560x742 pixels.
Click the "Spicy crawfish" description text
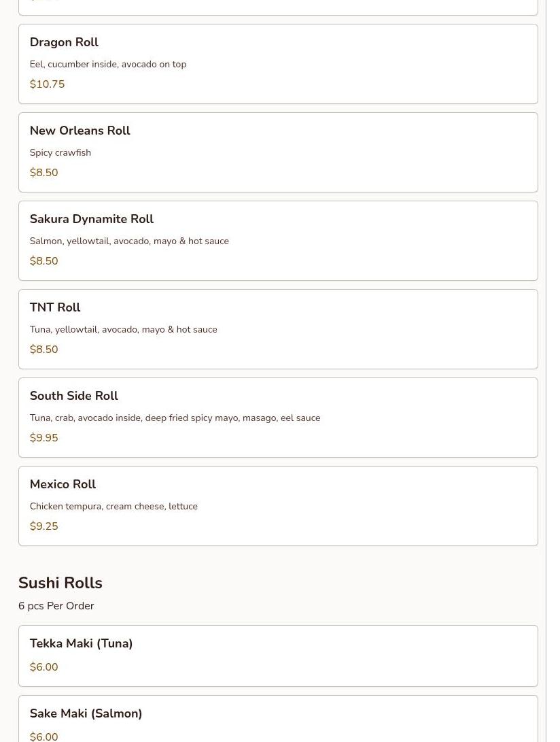point(60,153)
